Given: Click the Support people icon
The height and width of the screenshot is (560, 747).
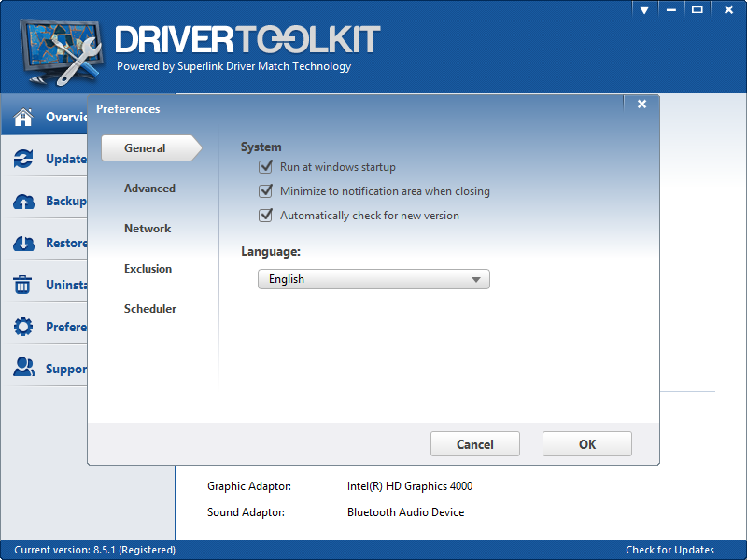Looking at the screenshot, I should (x=24, y=367).
